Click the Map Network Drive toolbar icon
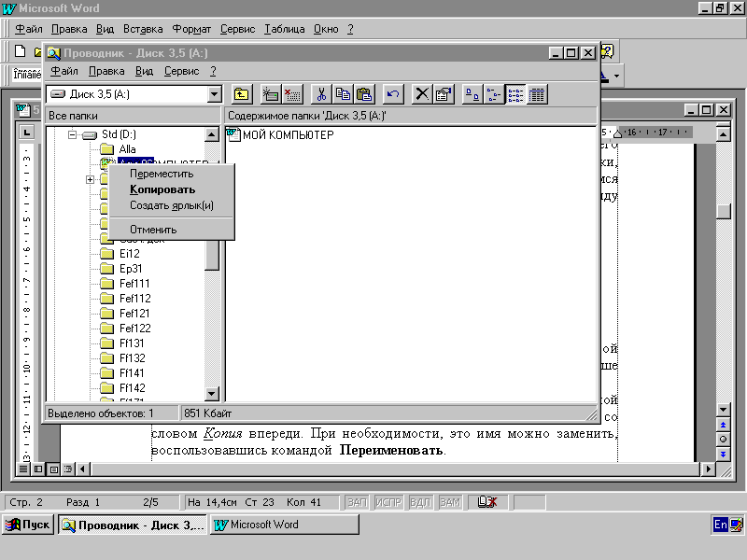747x560 pixels. tap(270, 94)
